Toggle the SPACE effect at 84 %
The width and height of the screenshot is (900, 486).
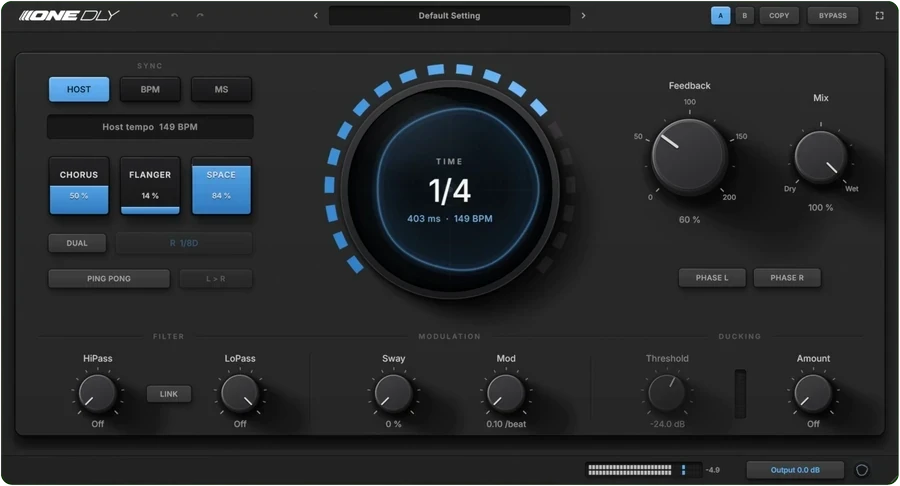pos(221,185)
